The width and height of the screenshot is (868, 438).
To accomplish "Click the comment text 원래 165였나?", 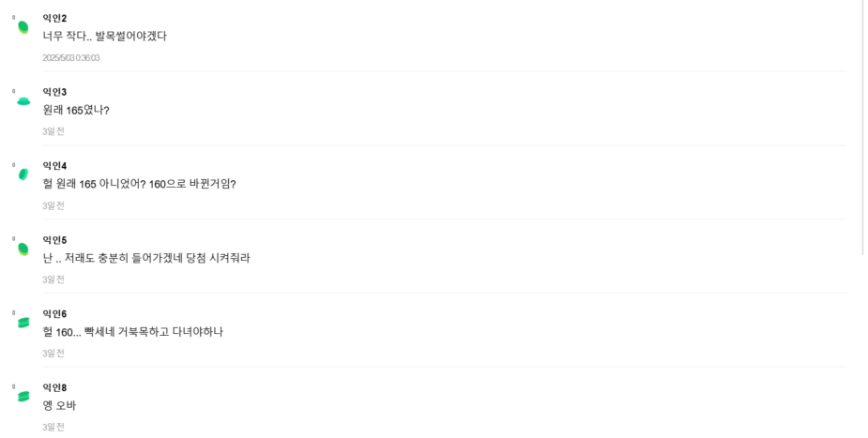I will point(76,111).
